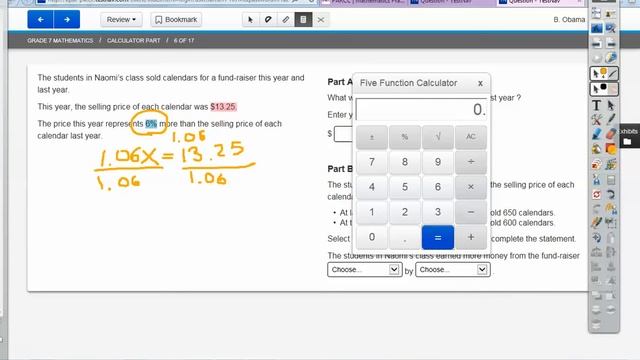
Task: Select the black arrow select tool beside T
Action: point(611,105)
